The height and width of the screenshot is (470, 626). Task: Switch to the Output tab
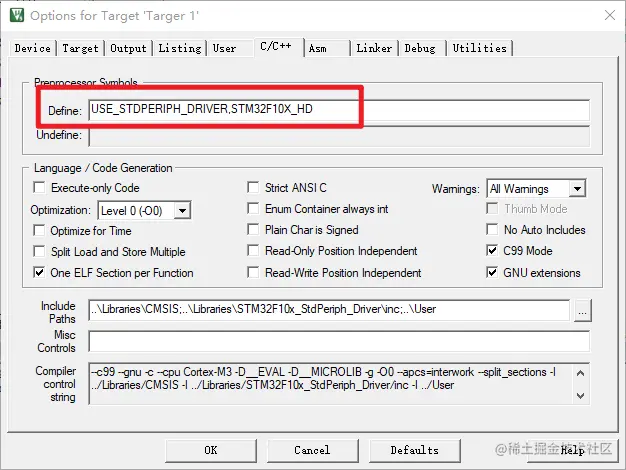[x=128, y=48]
